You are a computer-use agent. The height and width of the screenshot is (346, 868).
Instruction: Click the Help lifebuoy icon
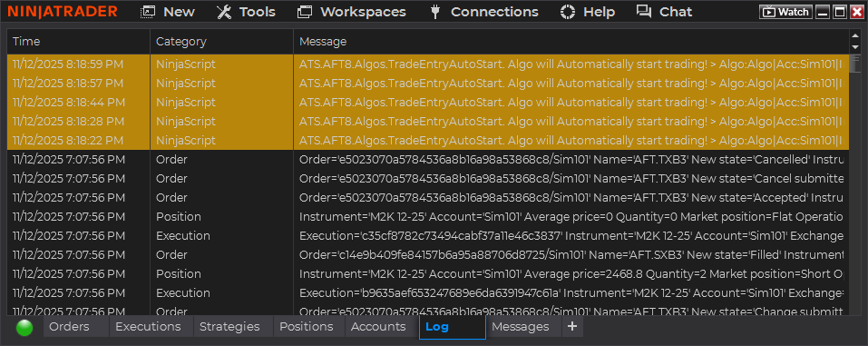(x=568, y=12)
